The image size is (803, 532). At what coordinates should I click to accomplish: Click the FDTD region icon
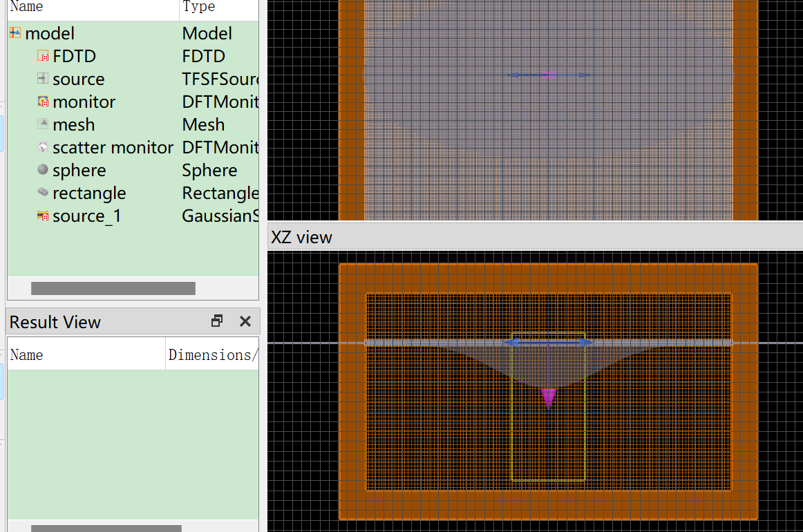pyautogui.click(x=43, y=56)
